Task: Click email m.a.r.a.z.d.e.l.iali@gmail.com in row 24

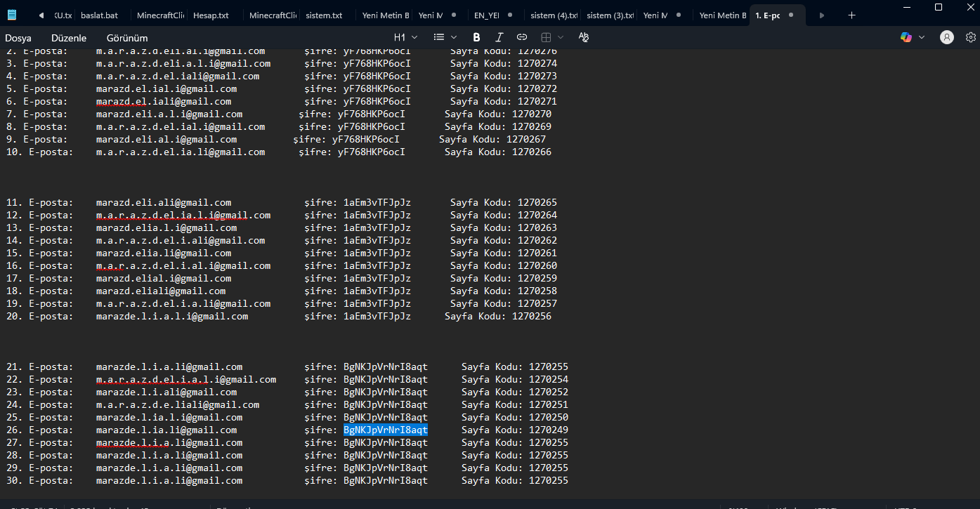Action: tap(178, 405)
